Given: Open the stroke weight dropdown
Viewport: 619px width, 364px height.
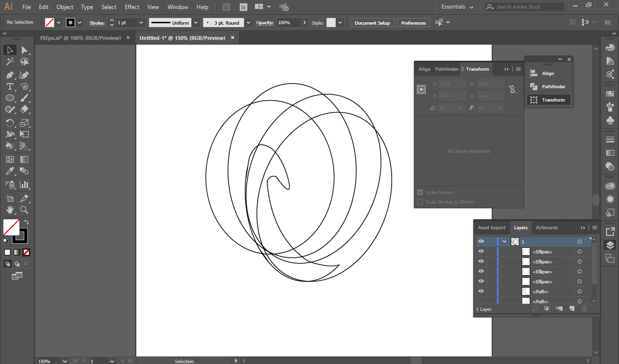Looking at the screenshot, I should (x=141, y=23).
